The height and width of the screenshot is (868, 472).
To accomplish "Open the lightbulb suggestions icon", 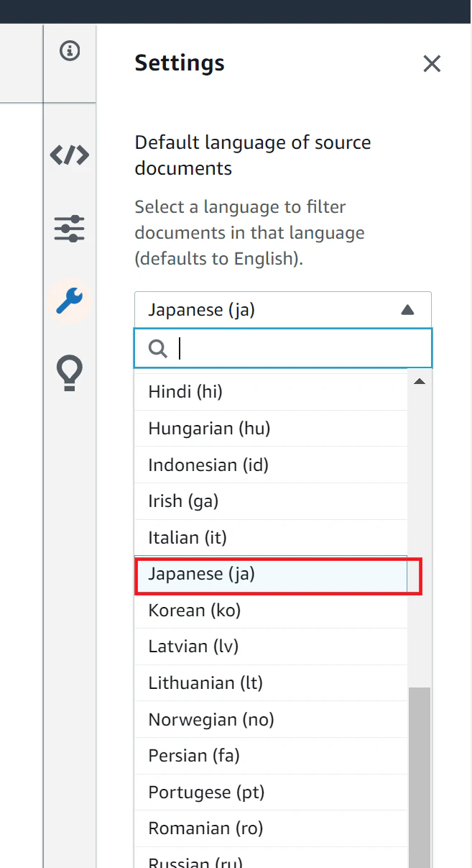I will click(x=70, y=373).
